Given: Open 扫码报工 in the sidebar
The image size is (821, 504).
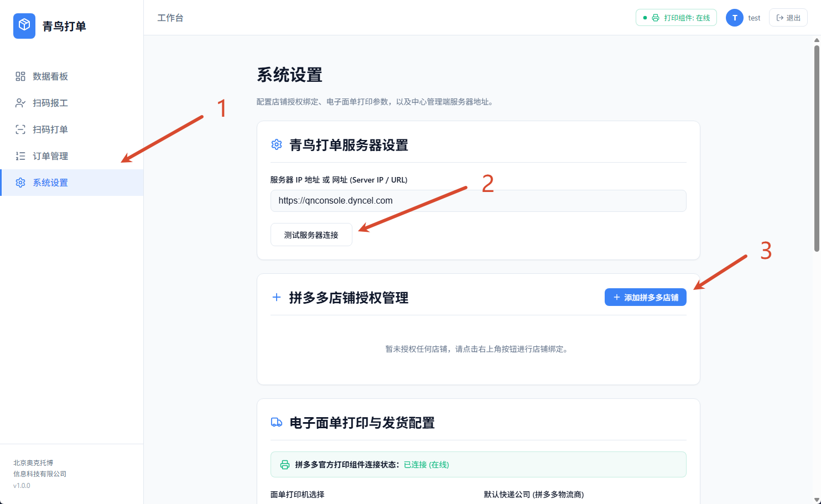Looking at the screenshot, I should coord(72,103).
